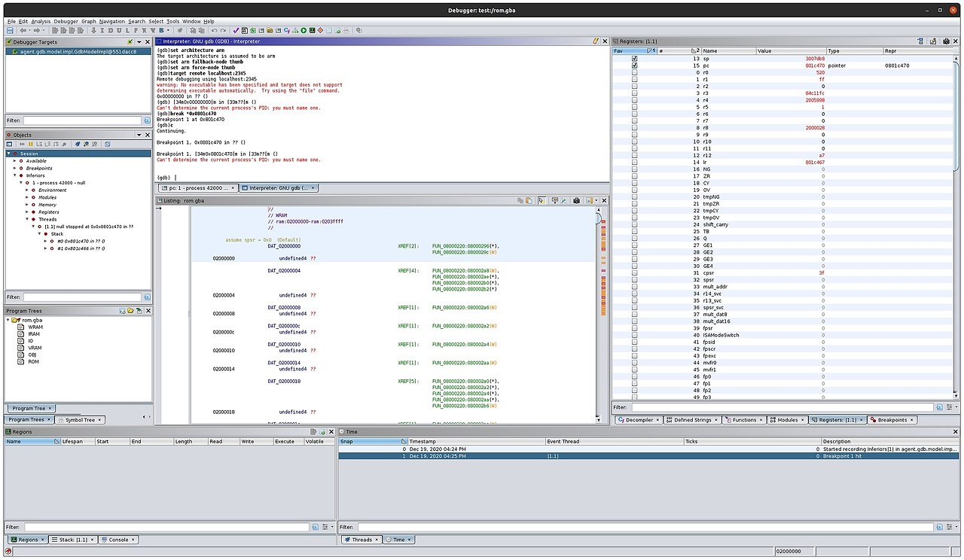Click the filter options icon in Debugger Targets filter
The image size is (964, 560).
point(148,120)
